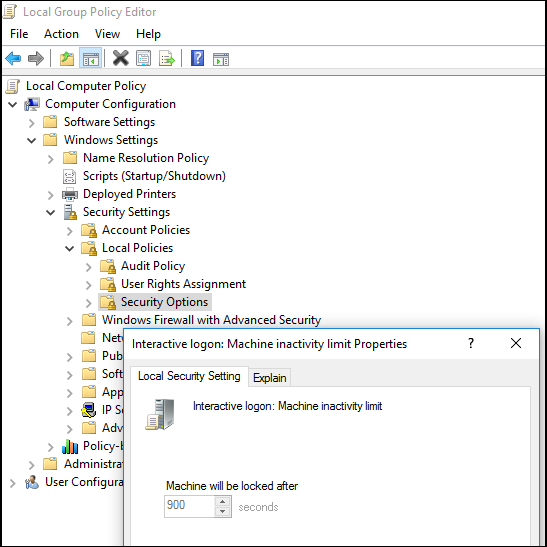
Task: Collapse the Security Settings node
Action: coord(51,212)
